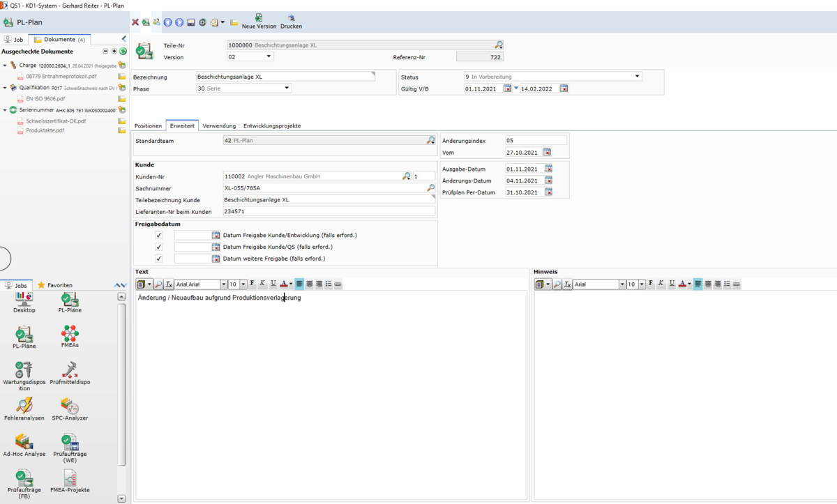Image resolution: width=837 pixels, height=504 pixels.
Task: Collapse the Qualifikation tree node
Action: pos(6,88)
